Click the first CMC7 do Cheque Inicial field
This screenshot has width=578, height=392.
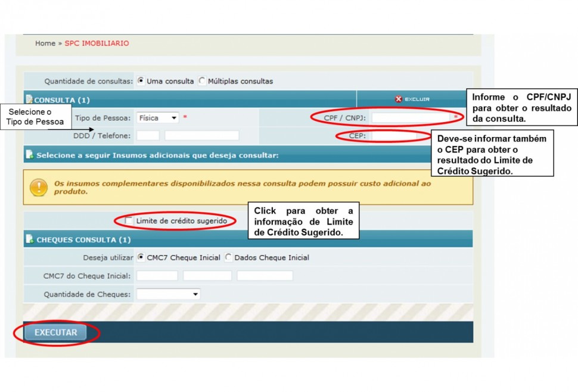(x=157, y=276)
